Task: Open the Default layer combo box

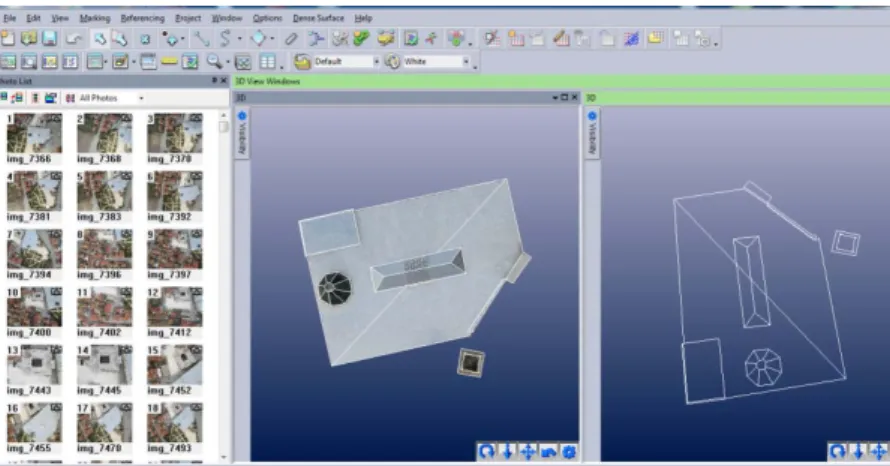Action: pos(346,61)
